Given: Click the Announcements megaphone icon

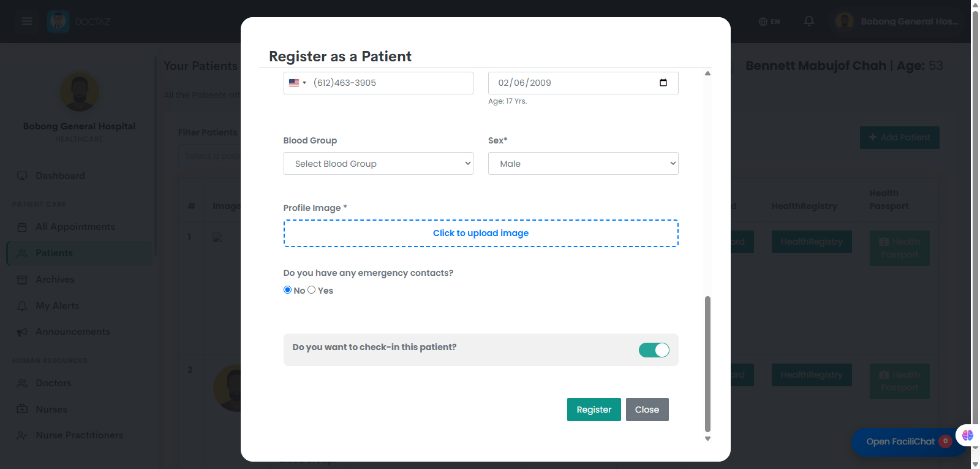Looking at the screenshot, I should [22, 332].
